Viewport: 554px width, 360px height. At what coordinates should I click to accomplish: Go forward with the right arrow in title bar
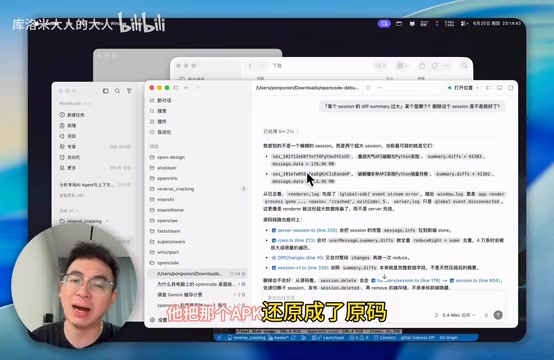click(x=198, y=88)
